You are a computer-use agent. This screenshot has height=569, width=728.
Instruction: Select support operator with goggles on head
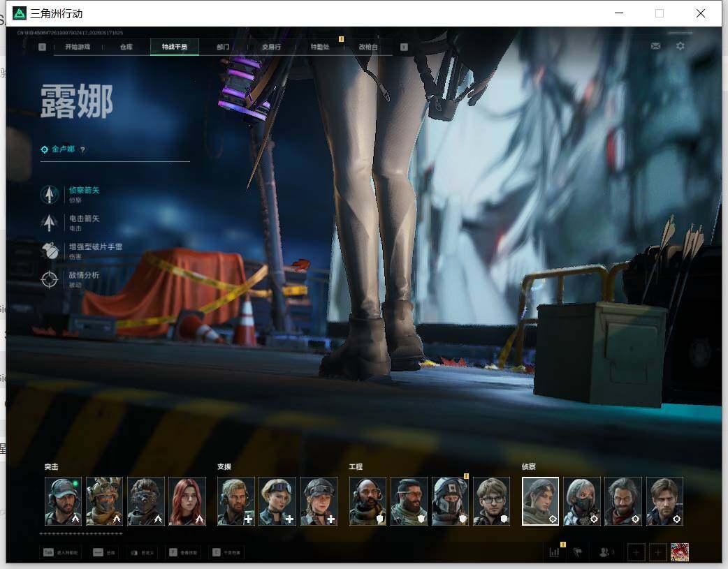tap(277, 501)
